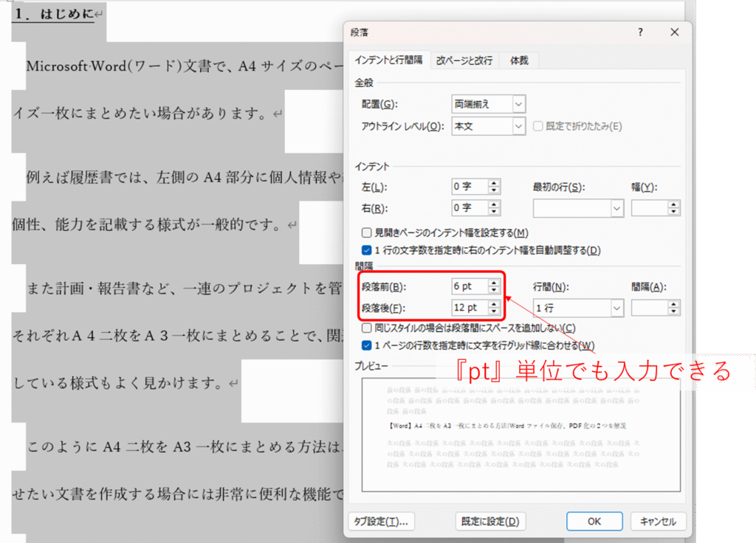The height and width of the screenshot is (543, 756).
Task: Uncheck 1行の文字数を指定時 auto-adjust indent checkbox
Action: (x=367, y=250)
